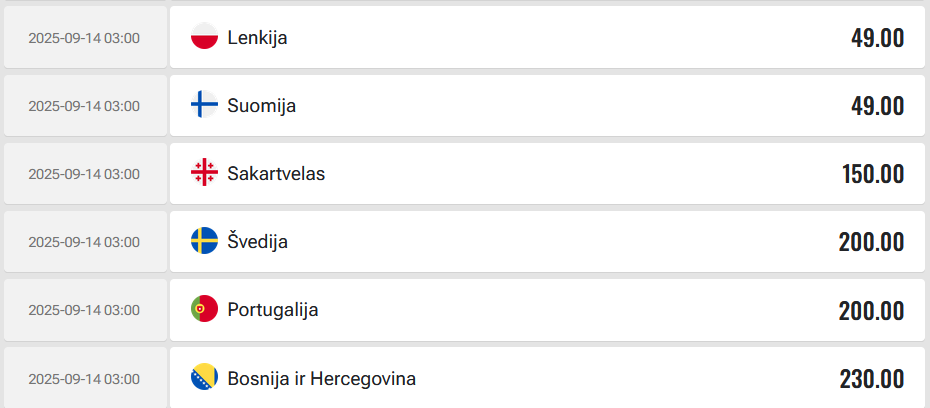Click the Sweden flag icon
Viewport: 930px width, 408px height.
tap(205, 242)
